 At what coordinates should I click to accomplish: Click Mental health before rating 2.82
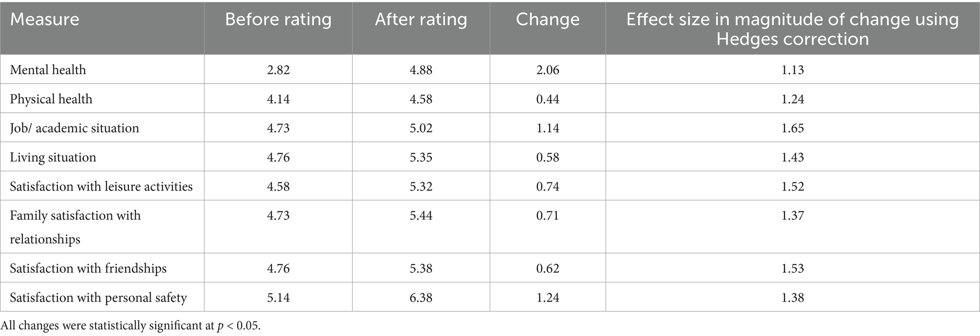(x=278, y=70)
